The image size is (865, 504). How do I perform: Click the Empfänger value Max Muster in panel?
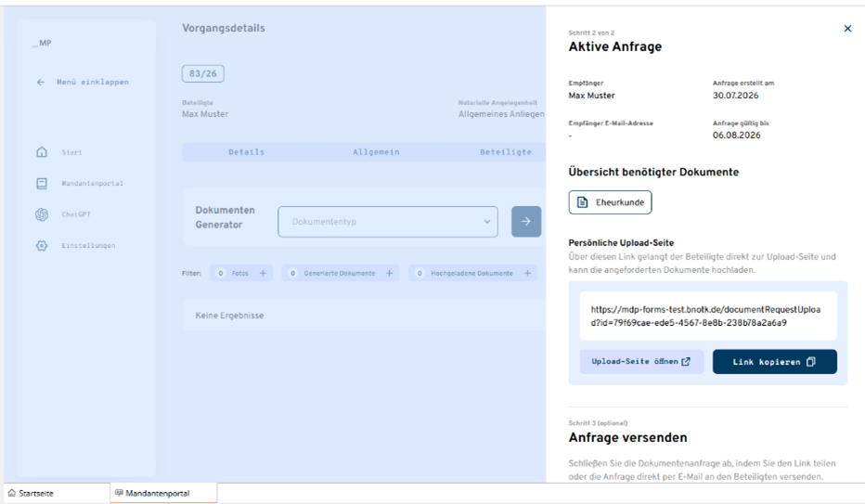click(591, 96)
